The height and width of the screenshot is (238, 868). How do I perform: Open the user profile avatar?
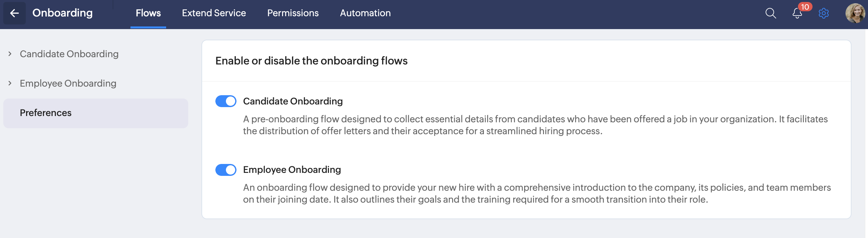tap(854, 13)
